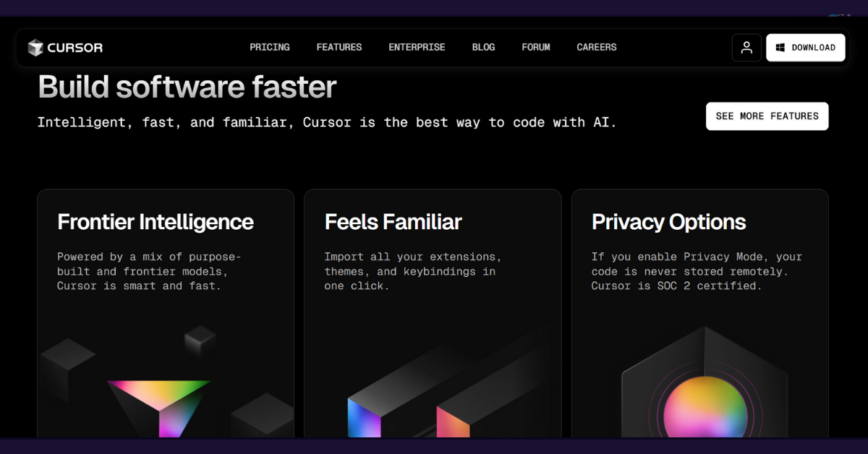This screenshot has width=868, height=454.
Task: Click See More Features button
Action: (767, 116)
